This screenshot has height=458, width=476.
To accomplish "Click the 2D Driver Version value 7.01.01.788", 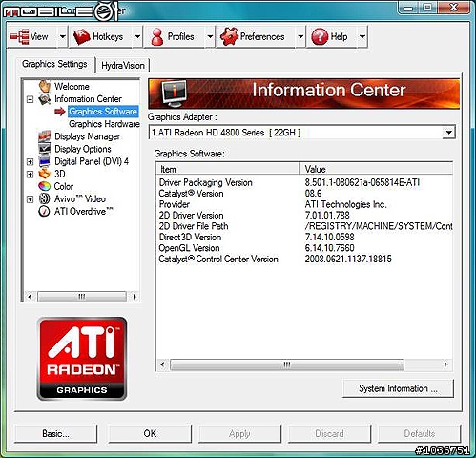I will pyautogui.click(x=327, y=216).
